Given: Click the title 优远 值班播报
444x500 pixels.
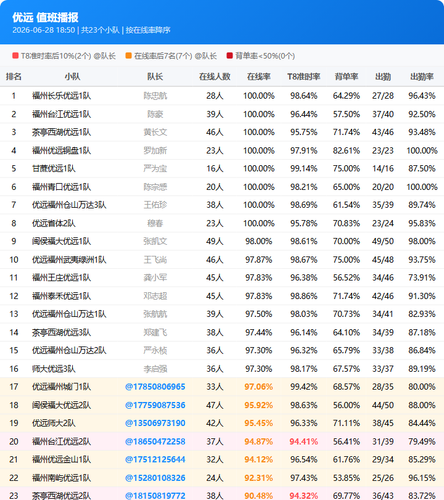Looking at the screenshot, I should coord(45,17).
